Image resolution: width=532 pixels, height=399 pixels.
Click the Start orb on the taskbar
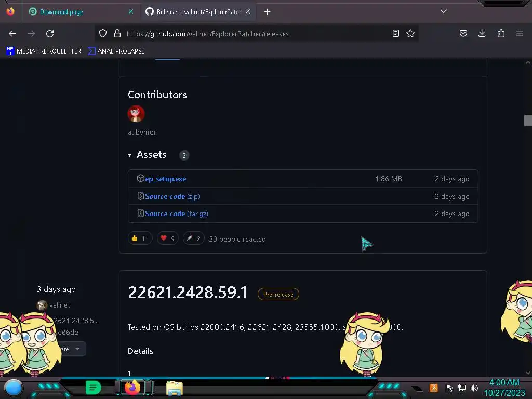[13, 388]
